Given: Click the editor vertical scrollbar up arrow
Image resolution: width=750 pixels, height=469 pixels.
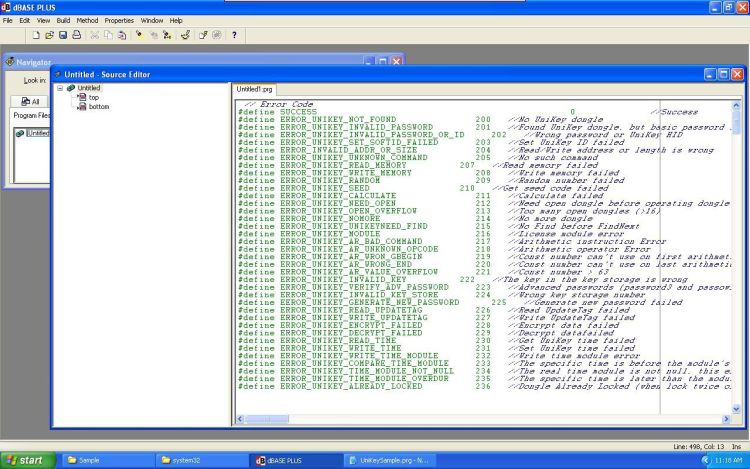Looking at the screenshot, I should point(736,105).
